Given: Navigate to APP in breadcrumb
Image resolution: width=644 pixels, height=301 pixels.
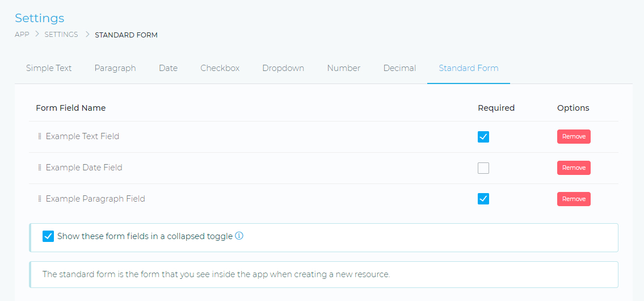Looking at the screenshot, I should click(22, 35).
